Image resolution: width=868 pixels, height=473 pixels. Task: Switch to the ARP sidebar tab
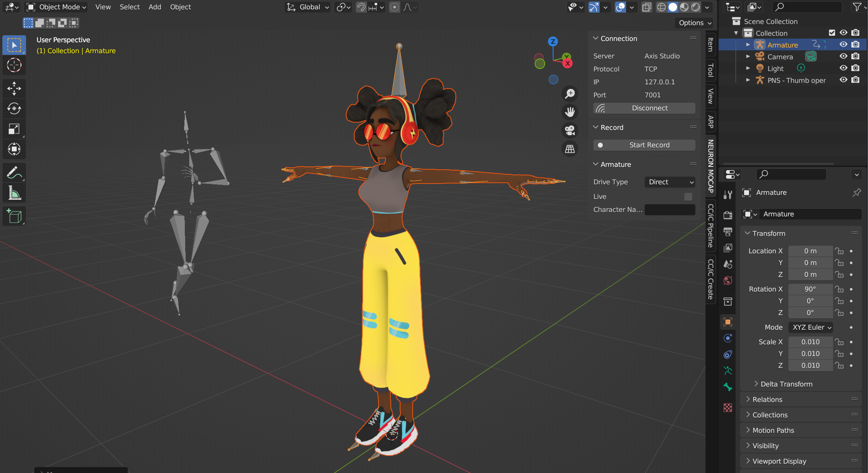pyautogui.click(x=710, y=122)
